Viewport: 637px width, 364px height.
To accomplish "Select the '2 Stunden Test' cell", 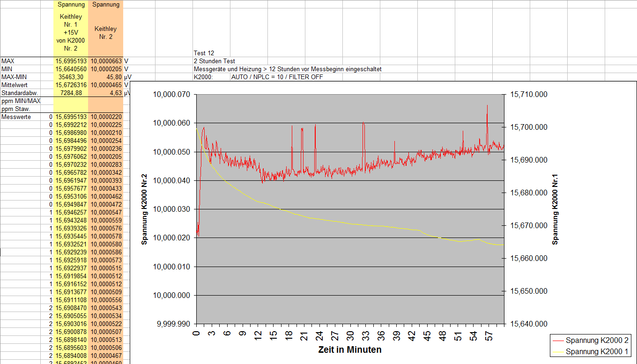I will click(x=214, y=61).
